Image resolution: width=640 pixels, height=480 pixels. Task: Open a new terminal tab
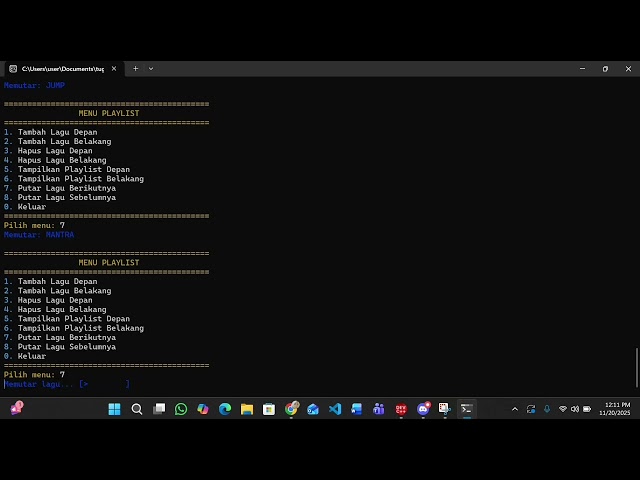136,69
